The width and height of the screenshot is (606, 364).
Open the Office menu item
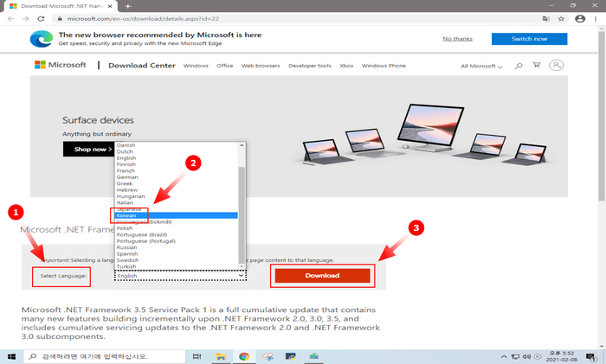224,66
